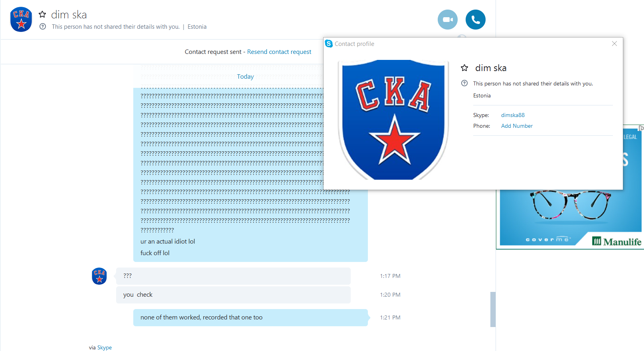This screenshot has height=351, width=644.
Task: Favorite dim ska via profile popup star
Action: point(464,68)
